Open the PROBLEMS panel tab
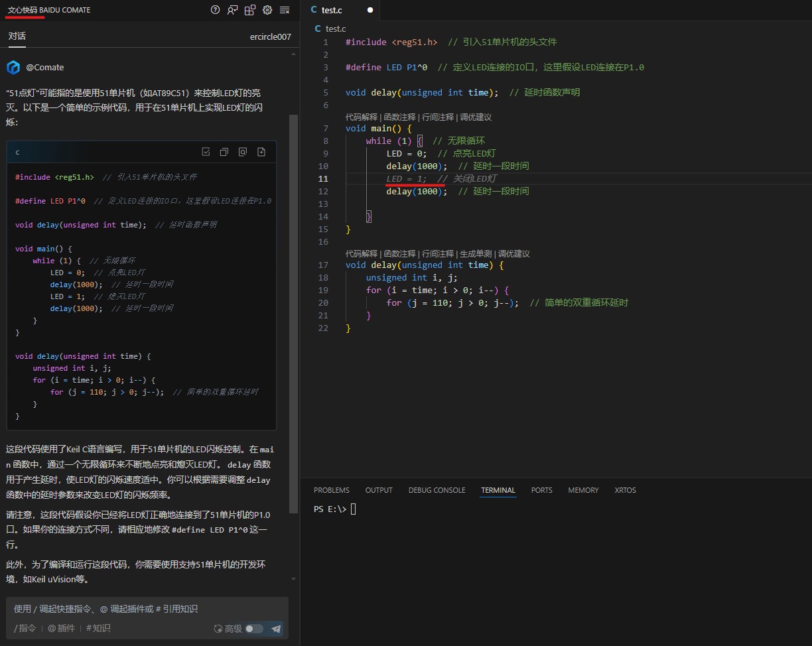 (x=332, y=490)
